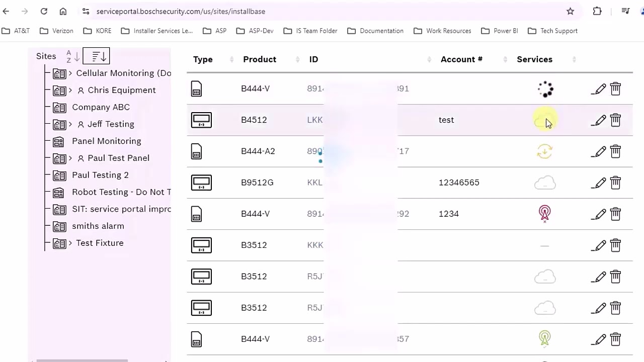Click the B9512G product name
Screen dimensions: 644x362
tap(257, 183)
